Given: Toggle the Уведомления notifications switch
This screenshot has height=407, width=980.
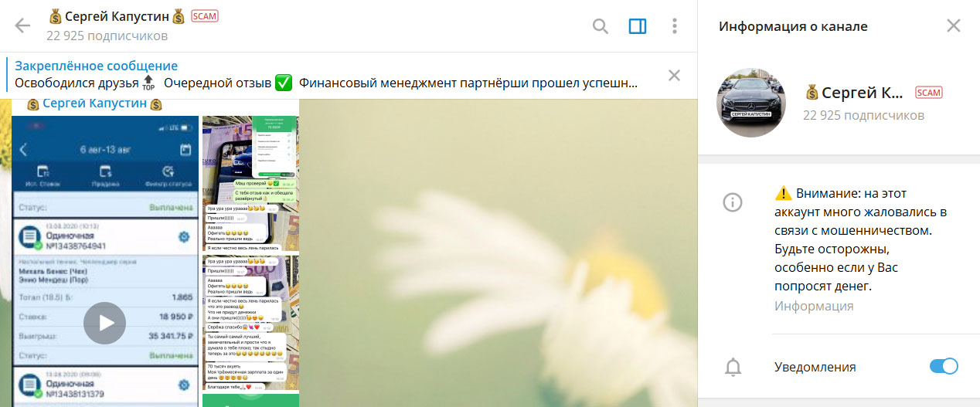Looking at the screenshot, I should (x=944, y=366).
